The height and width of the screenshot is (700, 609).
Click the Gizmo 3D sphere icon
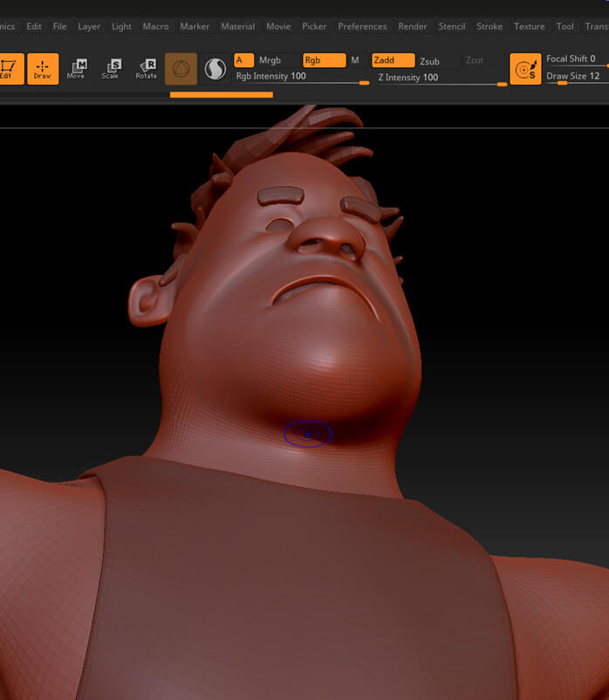[181, 69]
